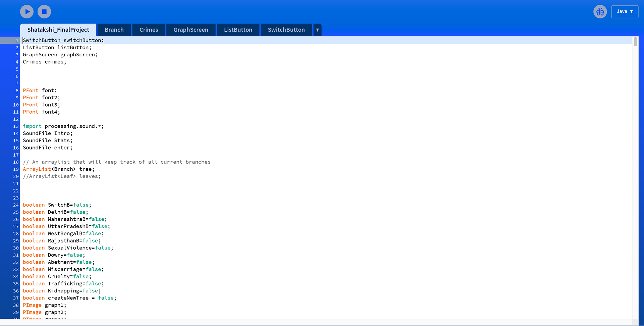Screen dimensions: 644x326
Task: Click 'boolean UttarPradeshB=false;' line
Action: [x=66, y=226]
